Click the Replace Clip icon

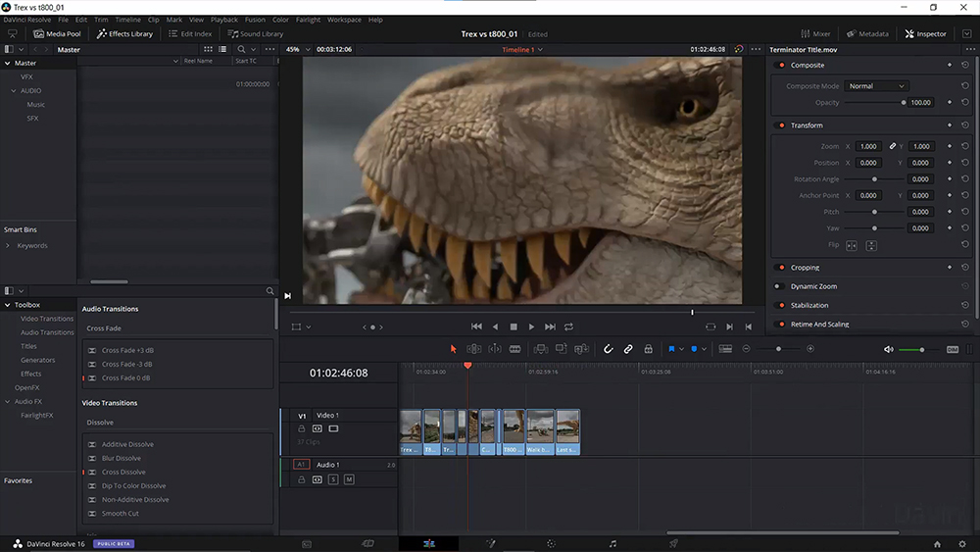[581, 349]
